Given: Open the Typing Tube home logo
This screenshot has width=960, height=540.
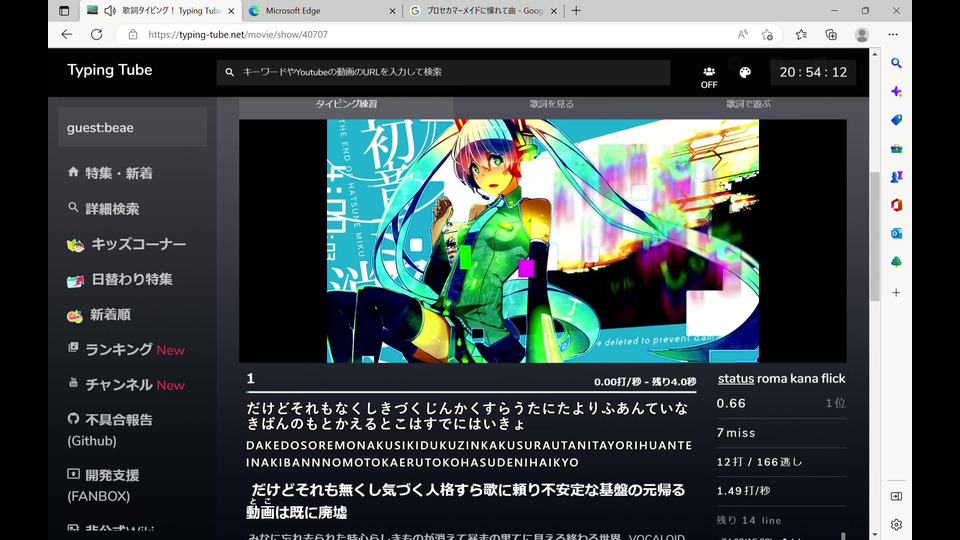Looking at the screenshot, I should pos(110,70).
